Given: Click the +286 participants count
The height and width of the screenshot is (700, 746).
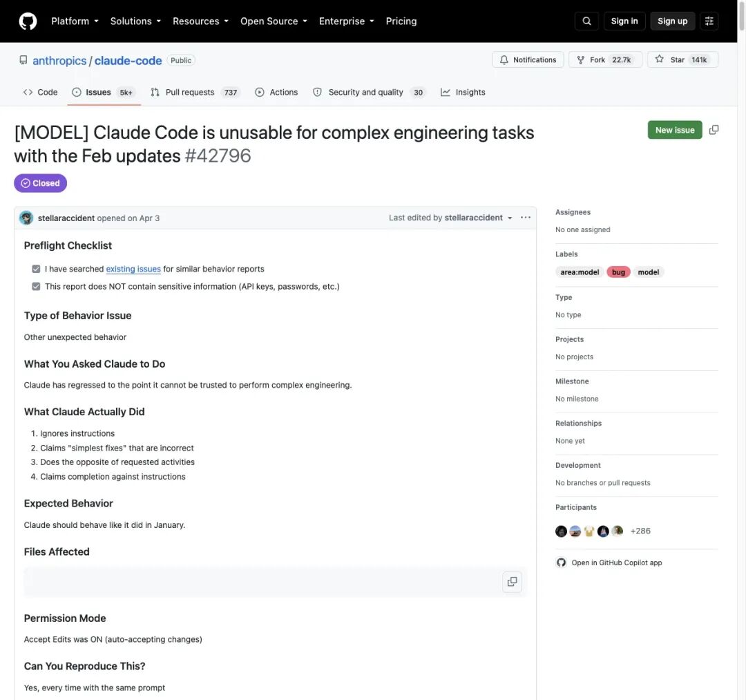Looking at the screenshot, I should [x=640, y=531].
